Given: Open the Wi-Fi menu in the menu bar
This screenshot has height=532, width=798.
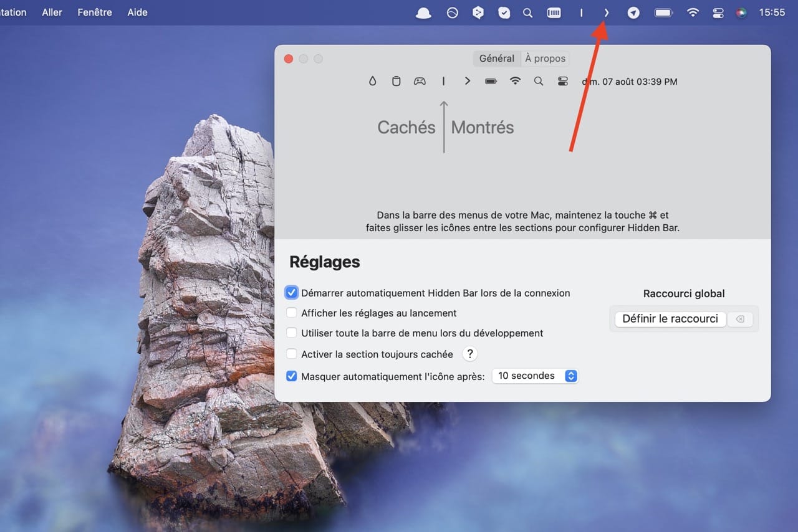Looking at the screenshot, I should click(x=693, y=12).
